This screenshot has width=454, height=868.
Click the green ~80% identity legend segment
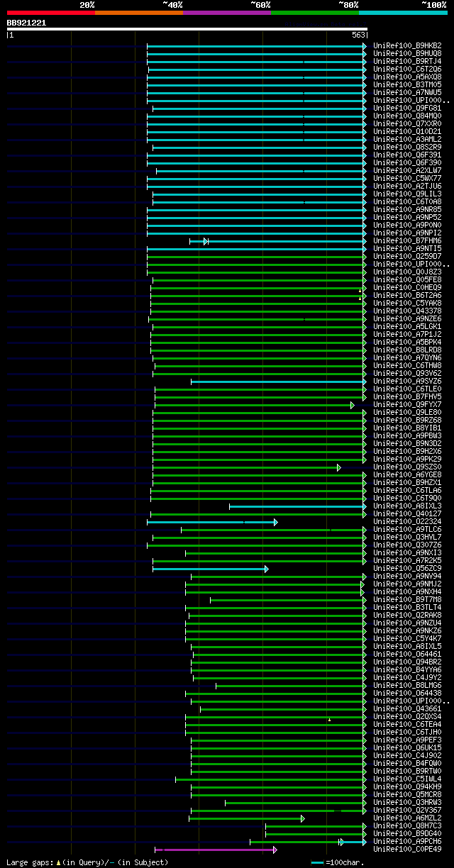click(x=315, y=13)
